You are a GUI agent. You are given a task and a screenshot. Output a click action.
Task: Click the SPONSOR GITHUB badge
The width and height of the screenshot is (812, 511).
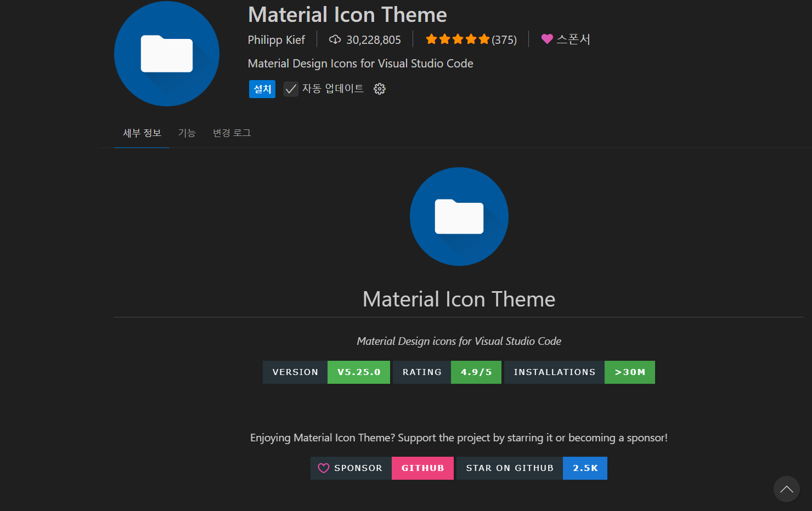tap(382, 468)
